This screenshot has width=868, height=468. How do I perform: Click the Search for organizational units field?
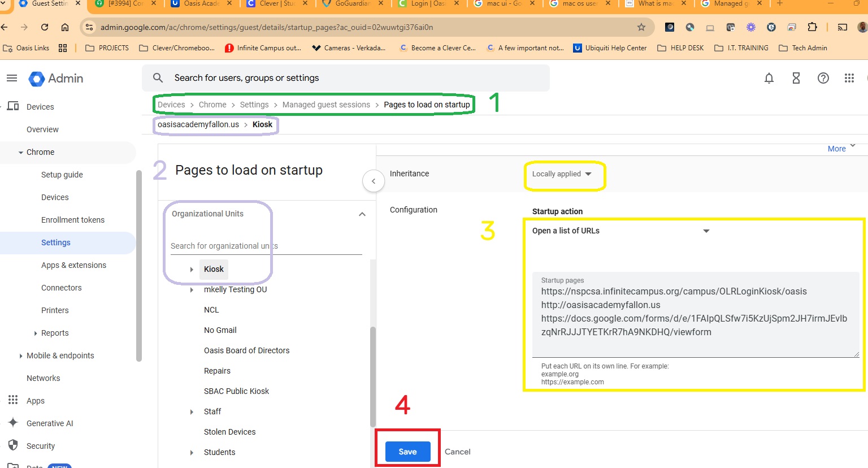[x=266, y=246]
